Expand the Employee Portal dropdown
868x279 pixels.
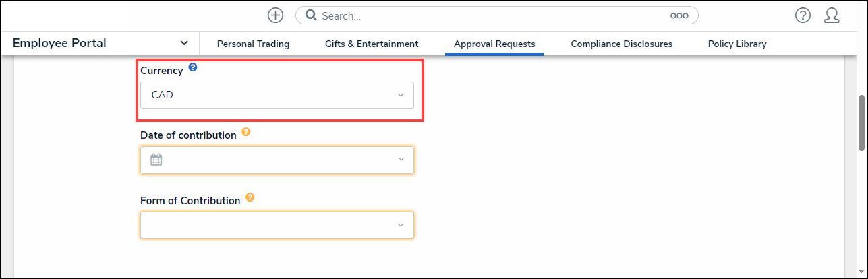[x=184, y=44]
